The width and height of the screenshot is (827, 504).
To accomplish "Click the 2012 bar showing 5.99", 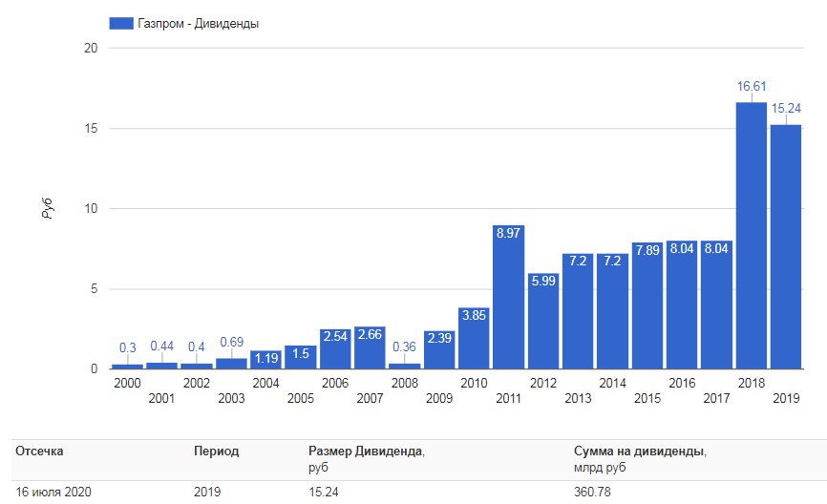I will point(543,321).
